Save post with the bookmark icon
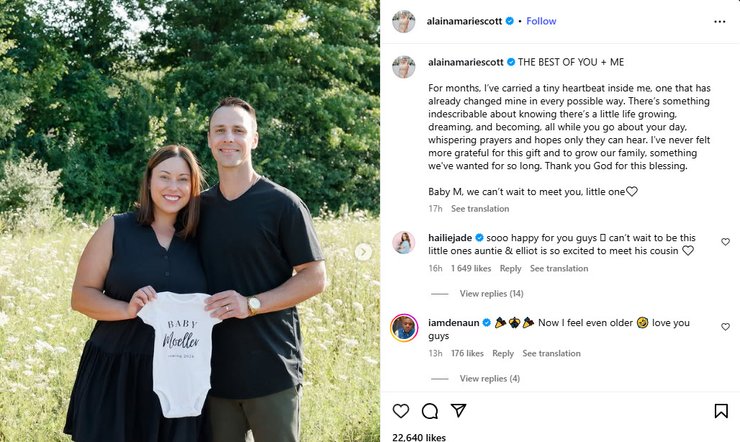 pyautogui.click(x=721, y=411)
